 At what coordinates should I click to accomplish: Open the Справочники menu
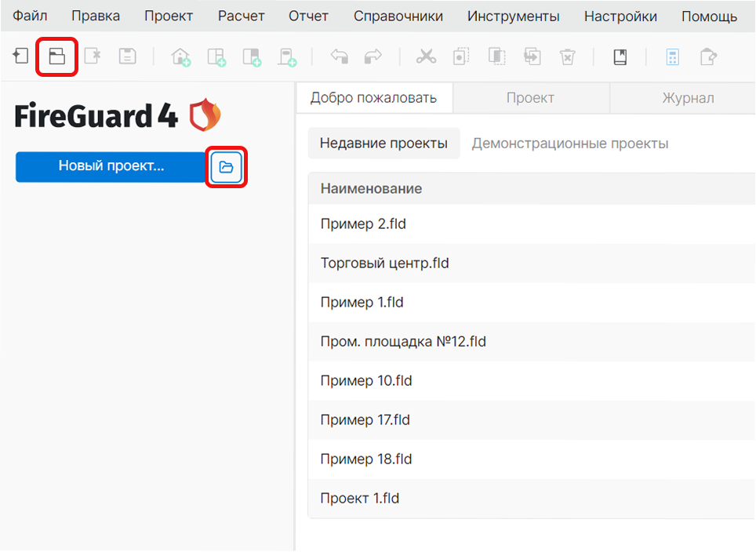click(x=398, y=16)
